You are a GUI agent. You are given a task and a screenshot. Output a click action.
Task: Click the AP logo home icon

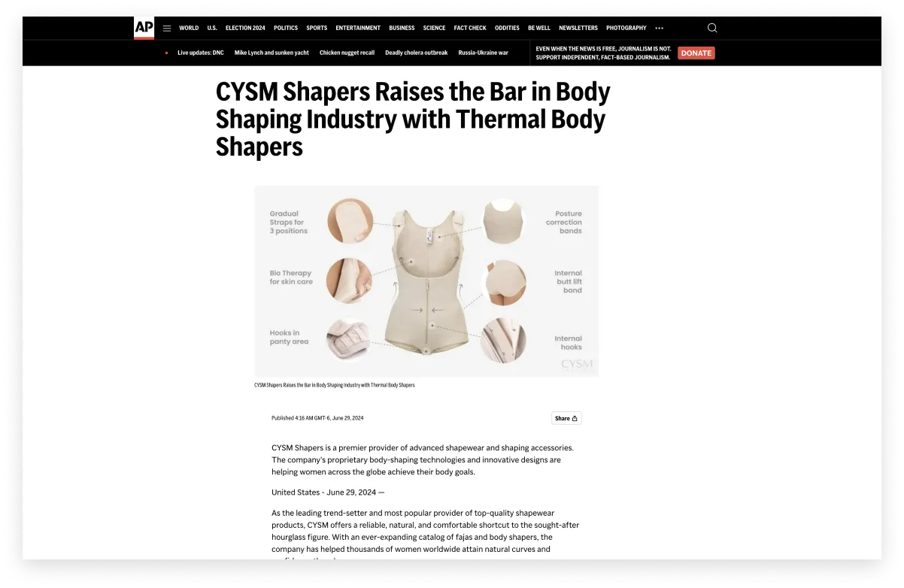pyautogui.click(x=144, y=28)
